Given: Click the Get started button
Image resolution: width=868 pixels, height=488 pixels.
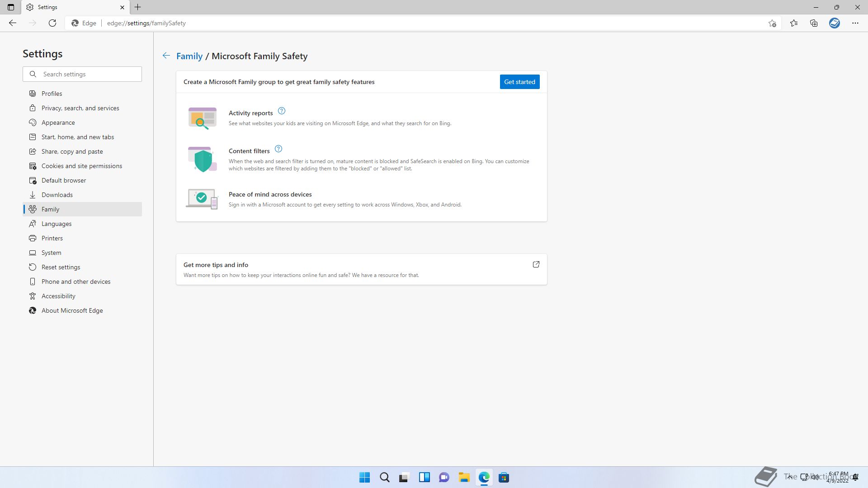Looking at the screenshot, I should [x=519, y=82].
